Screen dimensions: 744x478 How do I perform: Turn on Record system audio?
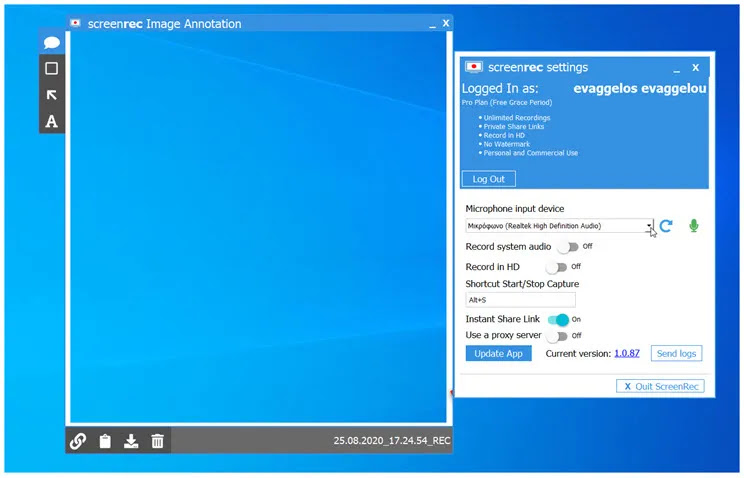tap(568, 247)
